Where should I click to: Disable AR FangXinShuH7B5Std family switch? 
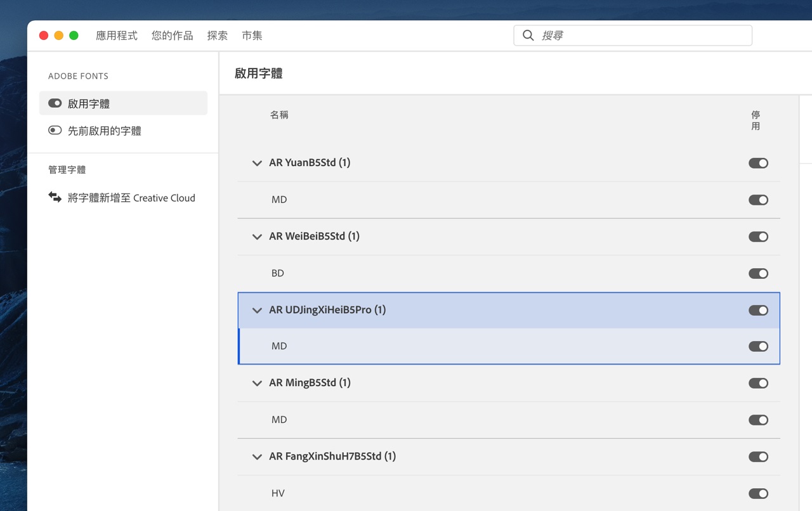758,456
